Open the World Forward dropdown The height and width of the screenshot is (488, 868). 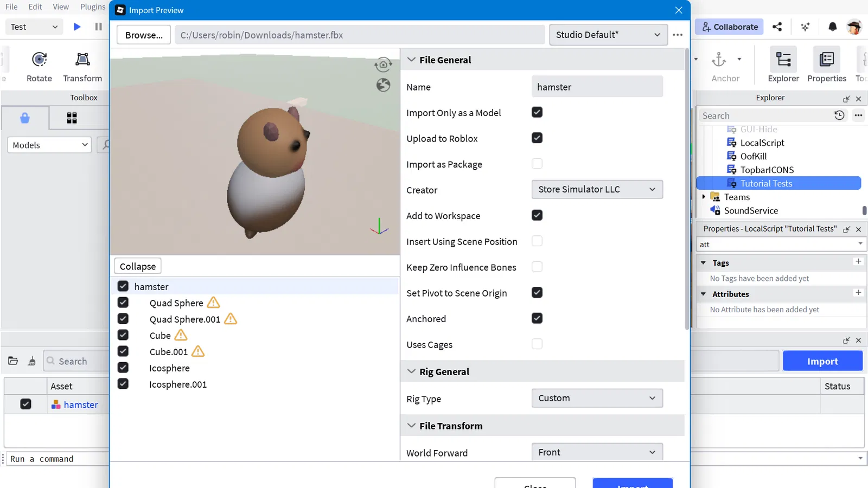[x=597, y=452]
